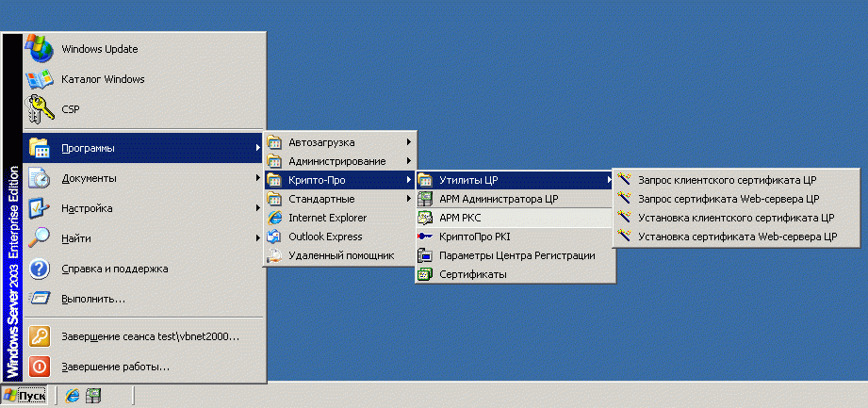Click the Удаленный помощник icon
868x408 pixels.
274,255
